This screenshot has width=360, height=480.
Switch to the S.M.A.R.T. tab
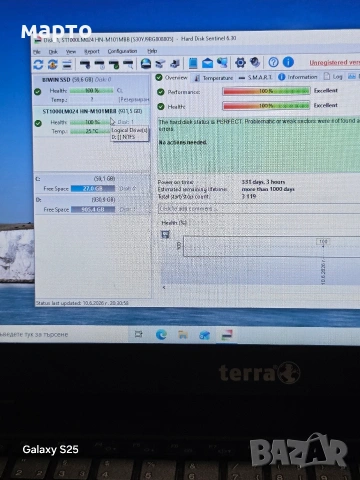click(x=256, y=77)
